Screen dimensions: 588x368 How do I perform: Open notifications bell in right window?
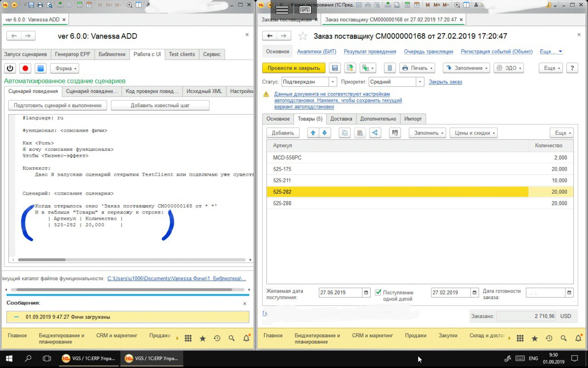pos(578,338)
